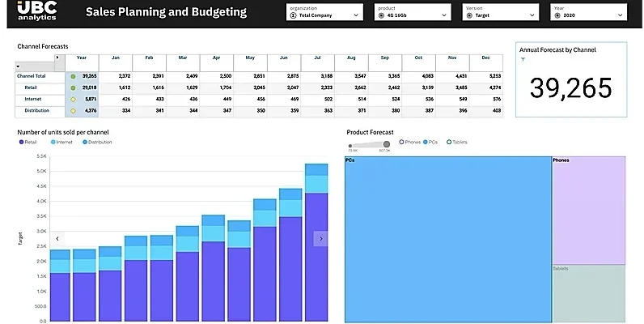This screenshot has height=324, width=644.
Task: Click the chart's previous arrow button
Action: (x=57, y=238)
